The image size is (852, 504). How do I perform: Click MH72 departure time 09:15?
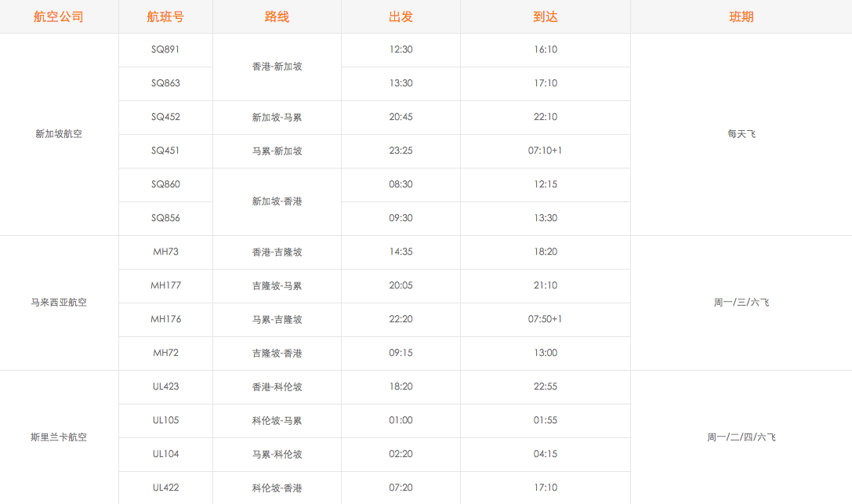(x=401, y=353)
